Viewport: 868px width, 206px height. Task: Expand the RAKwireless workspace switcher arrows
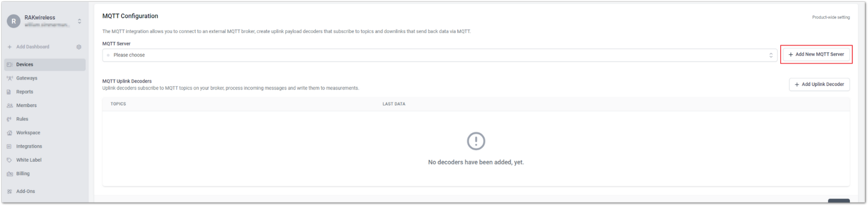tap(80, 21)
